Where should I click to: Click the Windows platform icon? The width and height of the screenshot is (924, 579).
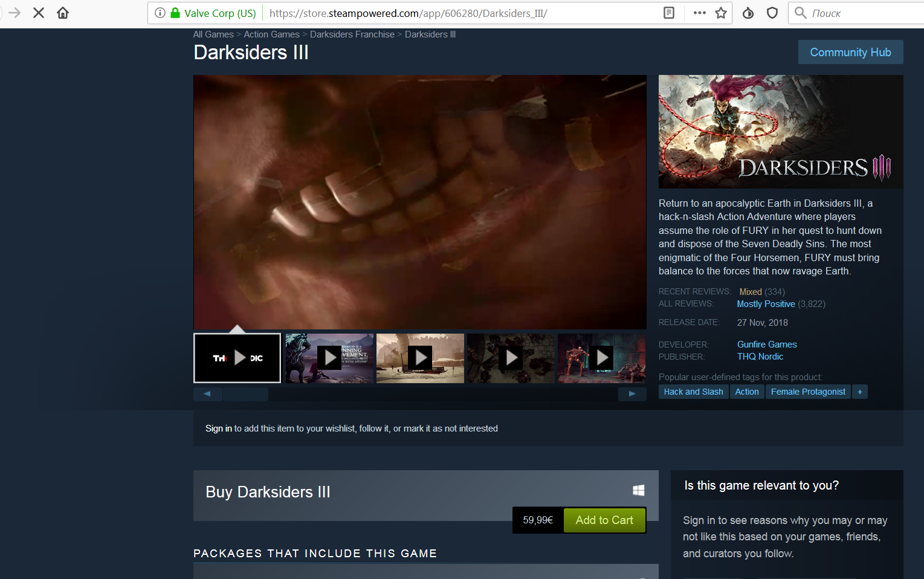[x=638, y=490]
